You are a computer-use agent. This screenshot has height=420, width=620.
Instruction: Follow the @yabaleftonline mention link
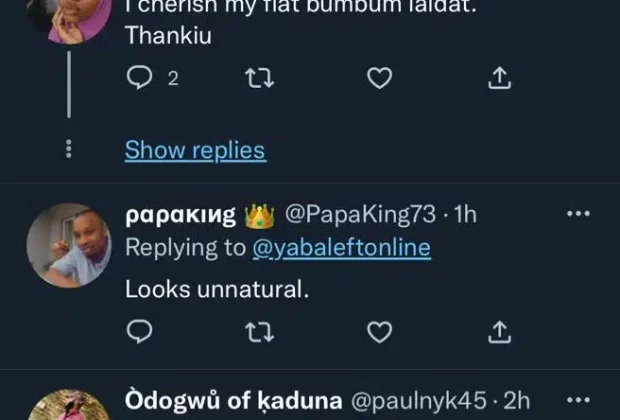pyautogui.click(x=341, y=248)
